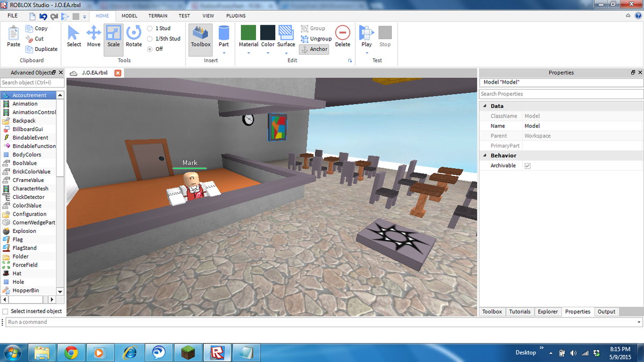This screenshot has height=362, width=644.
Task: Toggle Select inserted object checkbox
Action: tap(5, 311)
